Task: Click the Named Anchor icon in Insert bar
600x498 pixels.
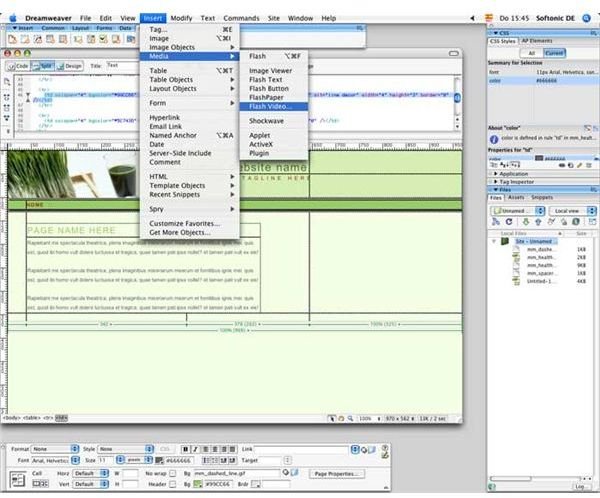Action: point(38,39)
